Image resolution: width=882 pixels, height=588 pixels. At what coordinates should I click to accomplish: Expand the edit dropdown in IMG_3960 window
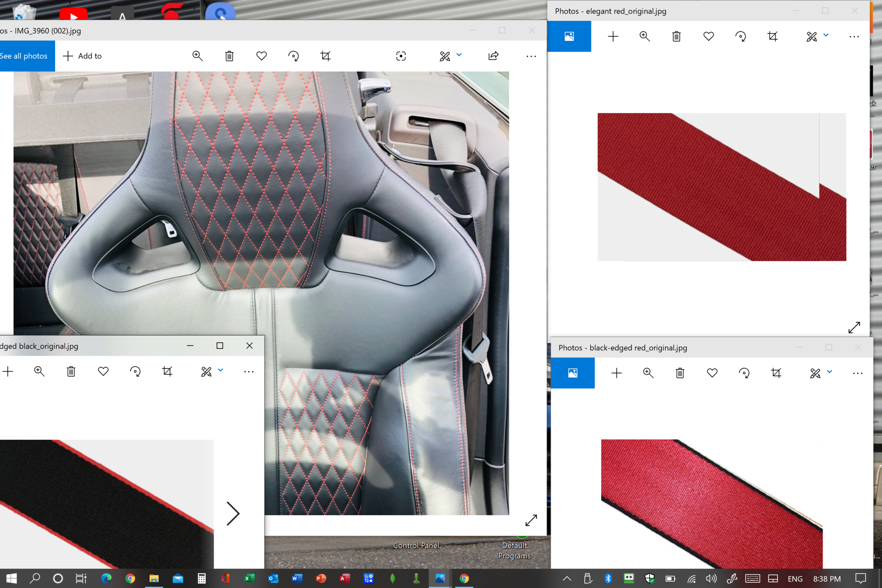click(x=459, y=55)
